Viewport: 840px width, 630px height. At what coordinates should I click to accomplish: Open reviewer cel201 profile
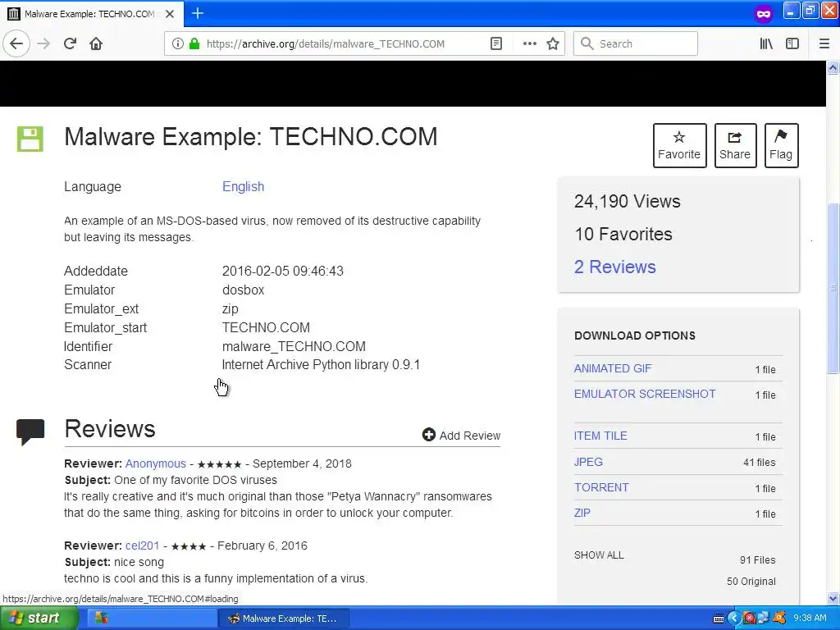tap(142, 546)
